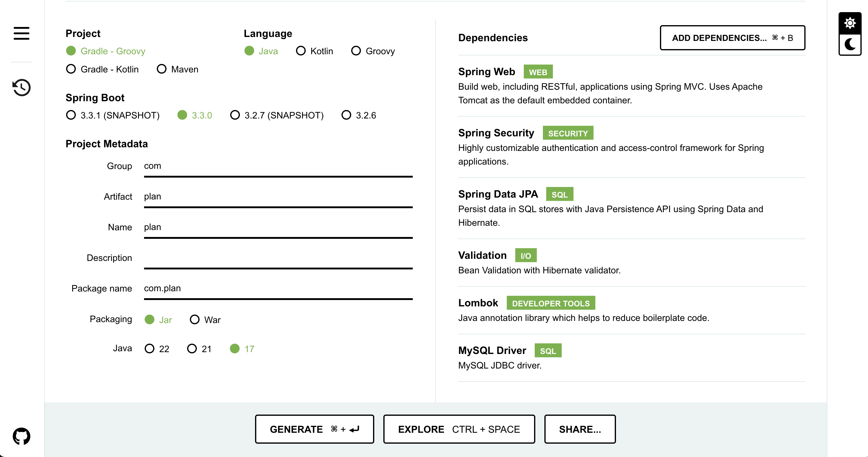Select Java version 22

150,349
